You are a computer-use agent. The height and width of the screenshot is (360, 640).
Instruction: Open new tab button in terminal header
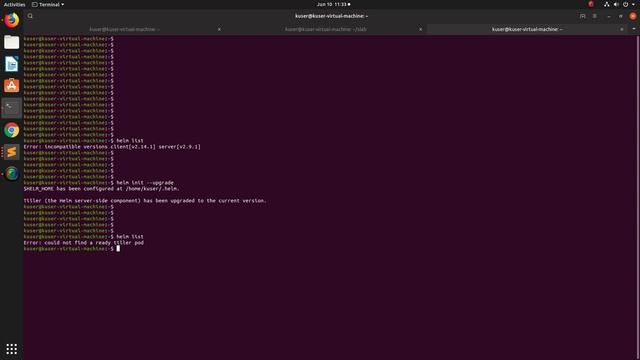point(582,16)
